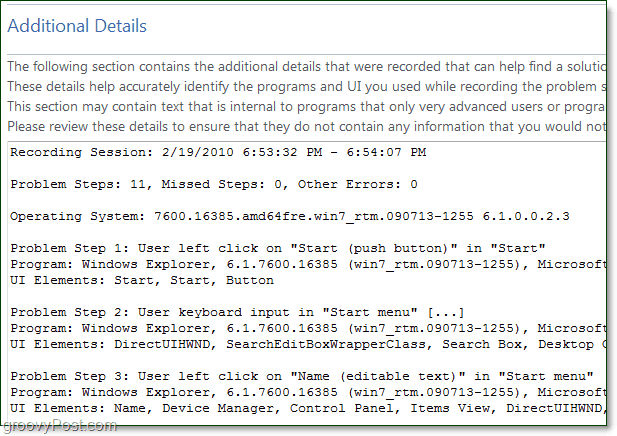Image resolution: width=617 pixels, height=436 pixels.
Task: Click sentence starting 'The following section contains'
Action: (307, 67)
